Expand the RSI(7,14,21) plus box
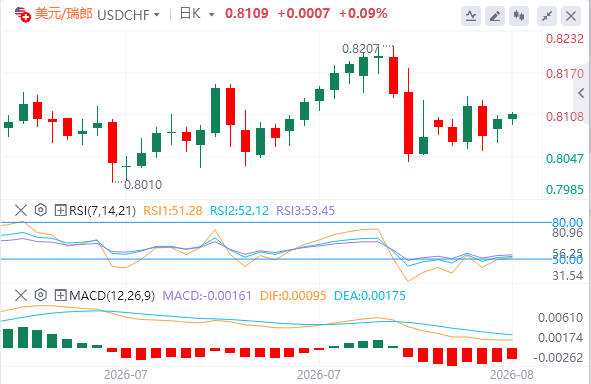Viewport: 591px width, 384px height. (x=61, y=210)
